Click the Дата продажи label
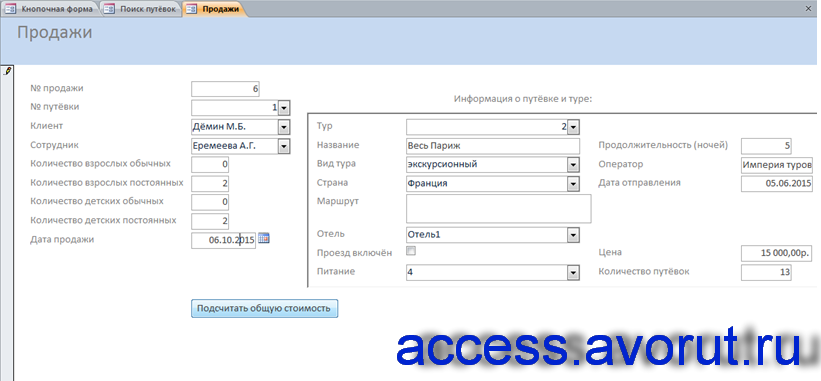 (x=62, y=239)
